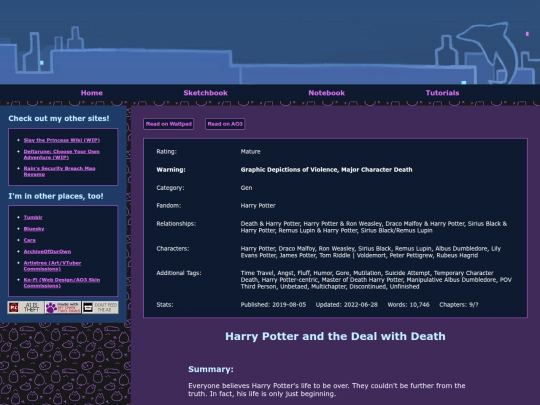The height and width of the screenshot is (405, 540).
Task: Click the 'AI is theft' badge
Action: pyautogui.click(x=26, y=307)
